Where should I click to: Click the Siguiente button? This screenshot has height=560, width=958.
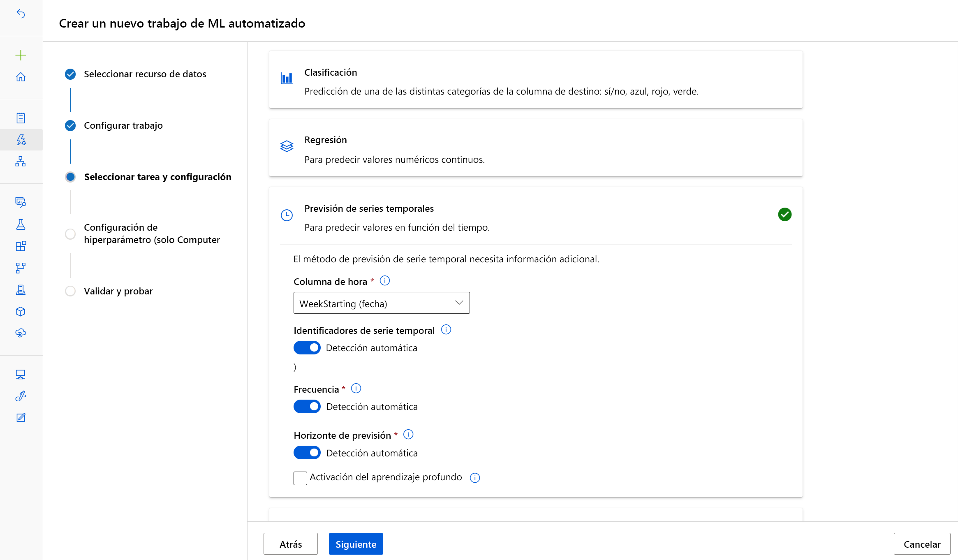coord(356,544)
